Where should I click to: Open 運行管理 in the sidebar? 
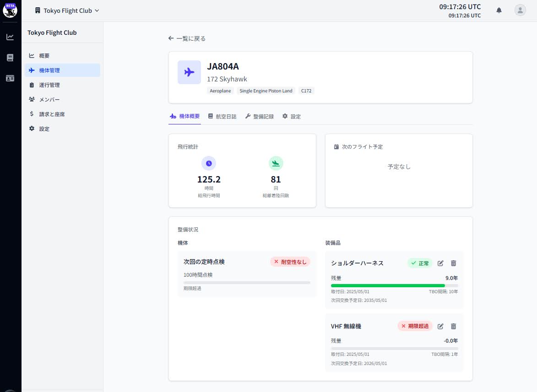62,85
